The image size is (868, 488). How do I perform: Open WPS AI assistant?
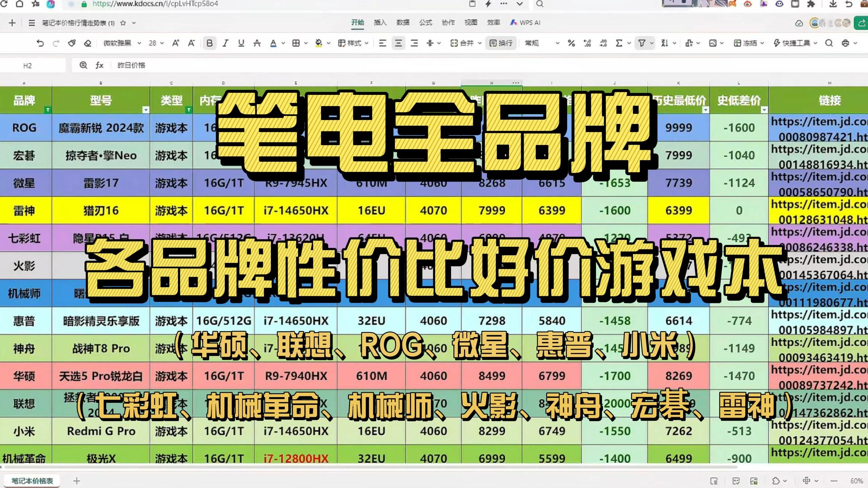tap(525, 22)
